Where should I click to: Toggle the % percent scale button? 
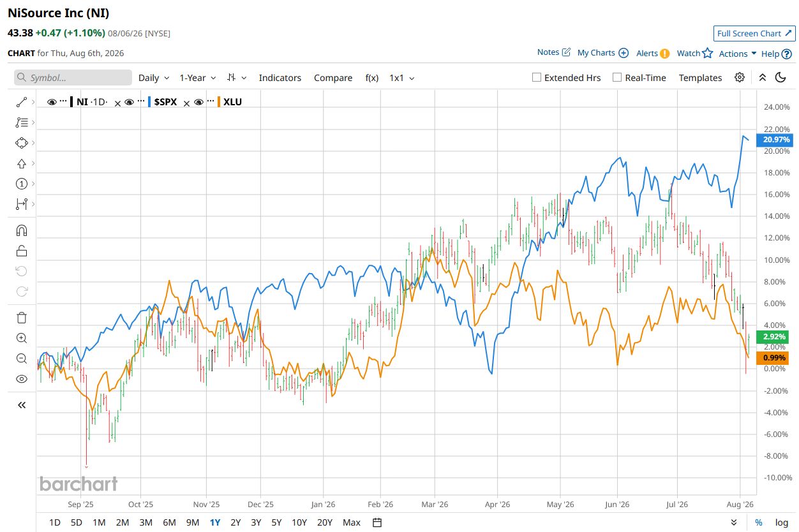click(759, 522)
